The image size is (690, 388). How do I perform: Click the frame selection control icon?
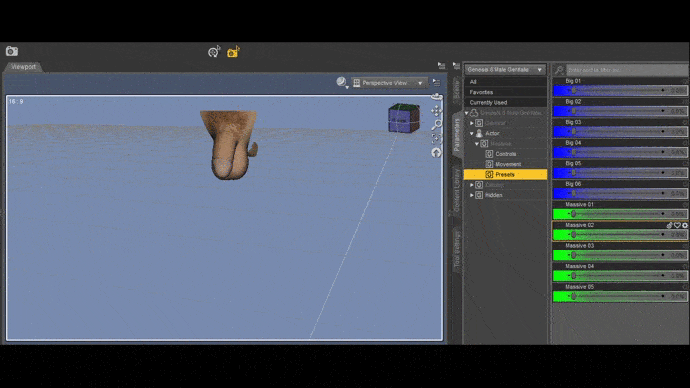pyautogui.click(x=436, y=139)
